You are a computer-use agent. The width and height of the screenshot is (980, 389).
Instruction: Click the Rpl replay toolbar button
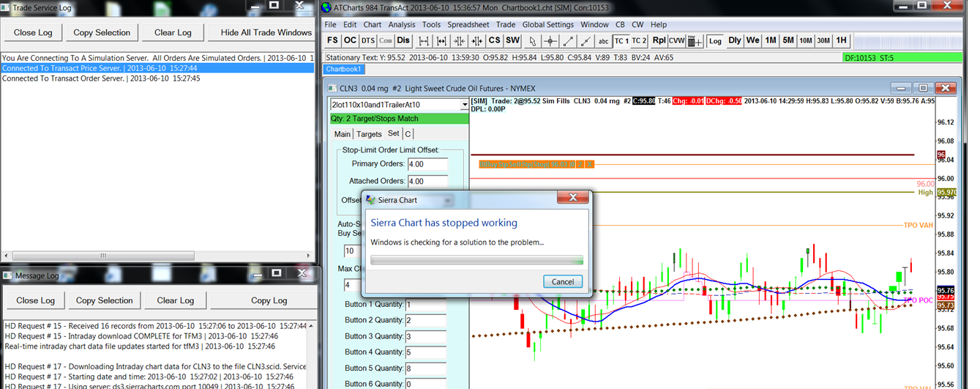(659, 40)
